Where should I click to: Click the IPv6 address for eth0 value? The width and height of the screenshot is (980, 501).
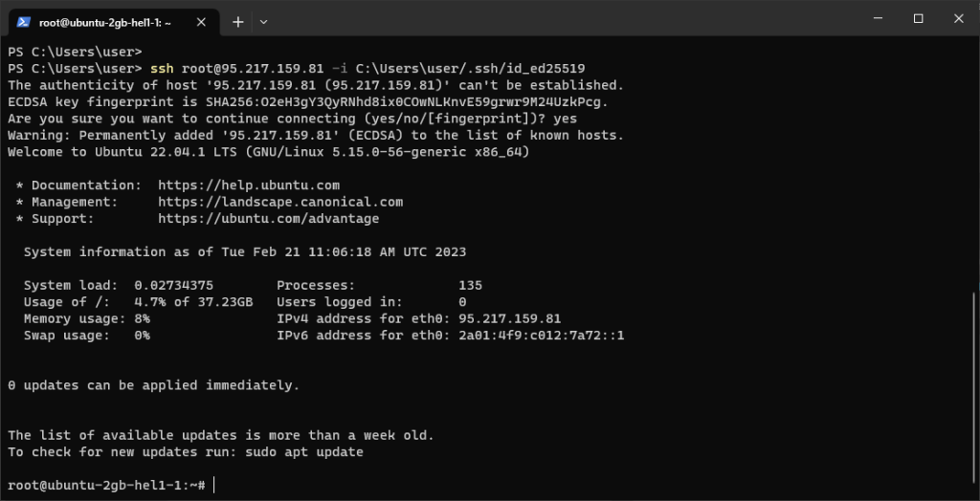[x=541, y=336]
